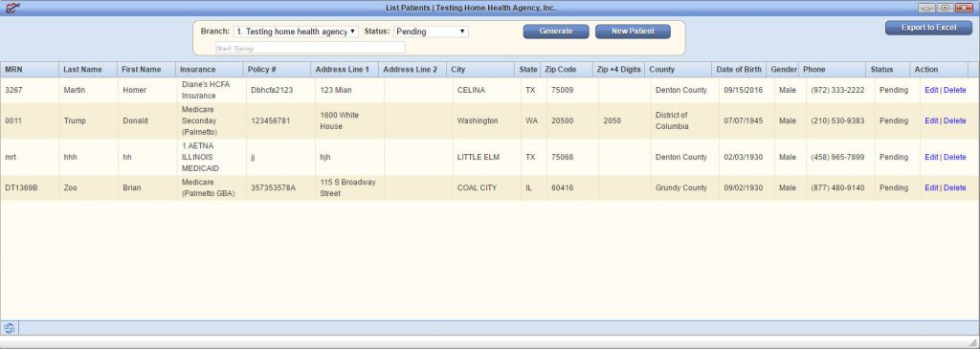Edit patient Homer Martin

(931, 90)
